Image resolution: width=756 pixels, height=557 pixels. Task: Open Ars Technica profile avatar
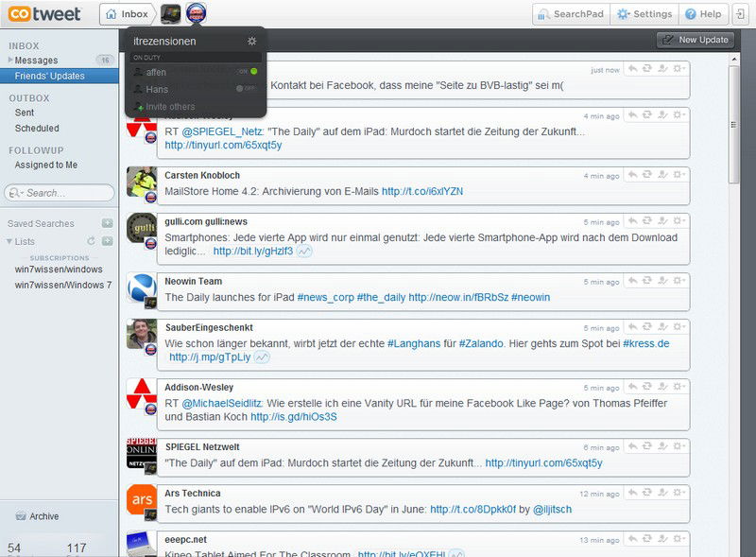pos(142,499)
